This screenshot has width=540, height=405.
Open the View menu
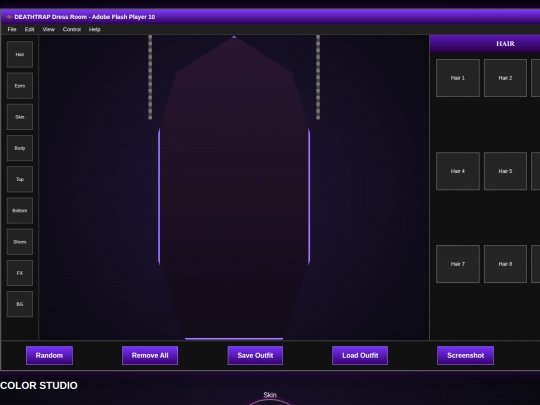(49, 29)
